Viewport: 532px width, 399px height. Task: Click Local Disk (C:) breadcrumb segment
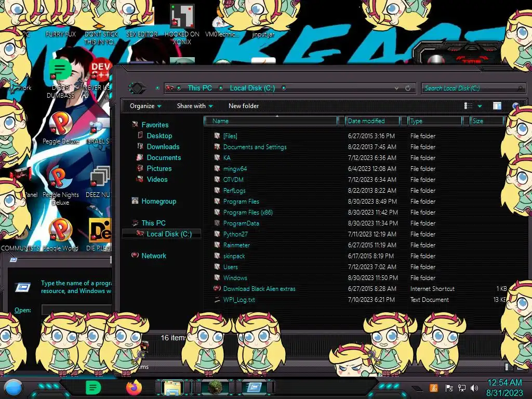coord(252,88)
